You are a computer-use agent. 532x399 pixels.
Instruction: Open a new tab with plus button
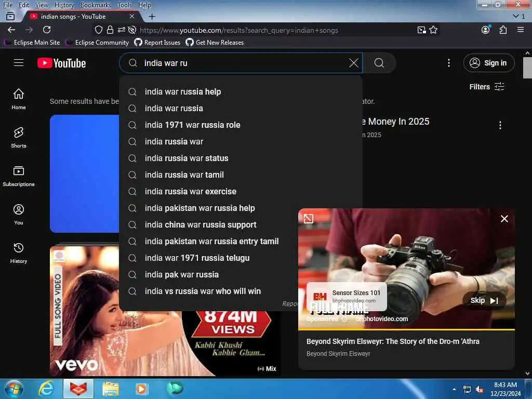pyautogui.click(x=152, y=16)
